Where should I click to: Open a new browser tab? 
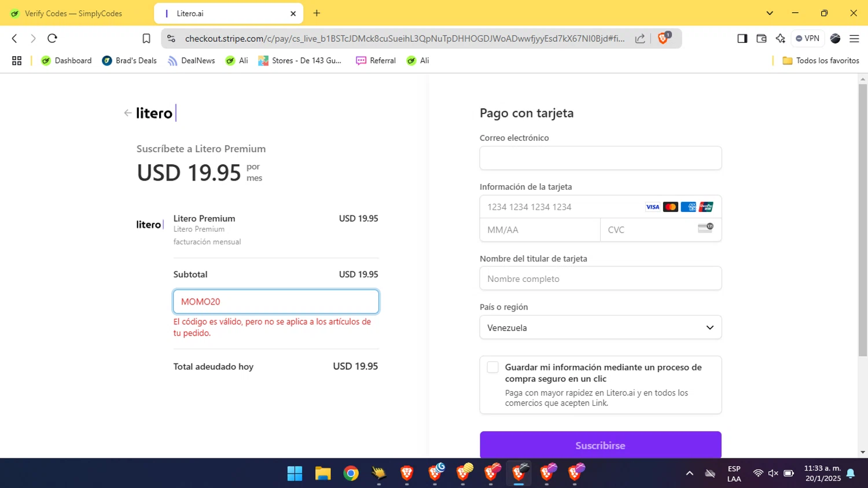coord(317,13)
